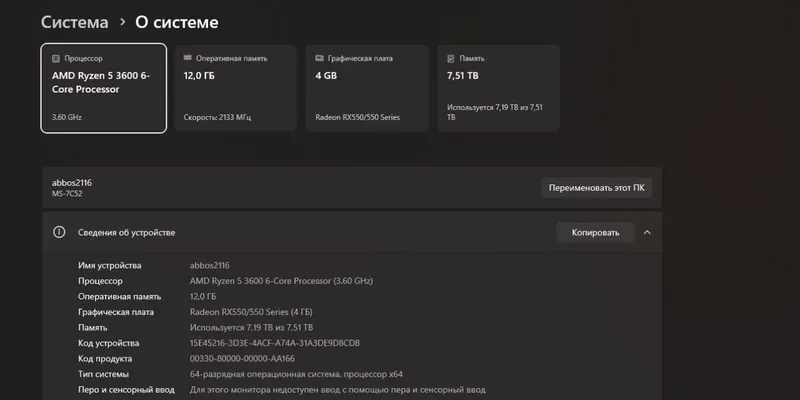Select the AMD Ryzen 5 3600 processor card
The width and height of the screenshot is (800, 400).
[104, 88]
